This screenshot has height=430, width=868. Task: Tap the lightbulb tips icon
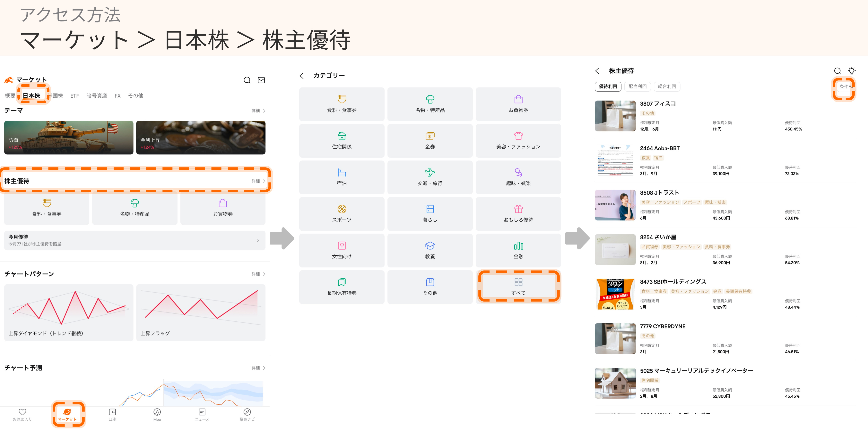click(852, 71)
